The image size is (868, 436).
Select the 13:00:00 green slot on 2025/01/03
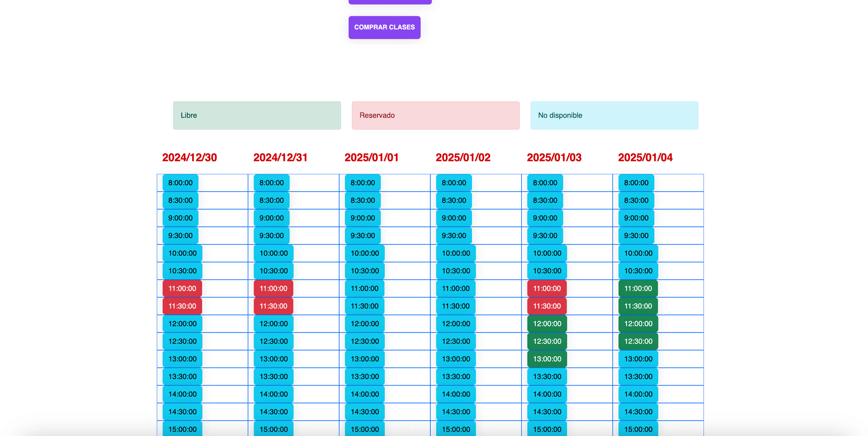pos(547,359)
